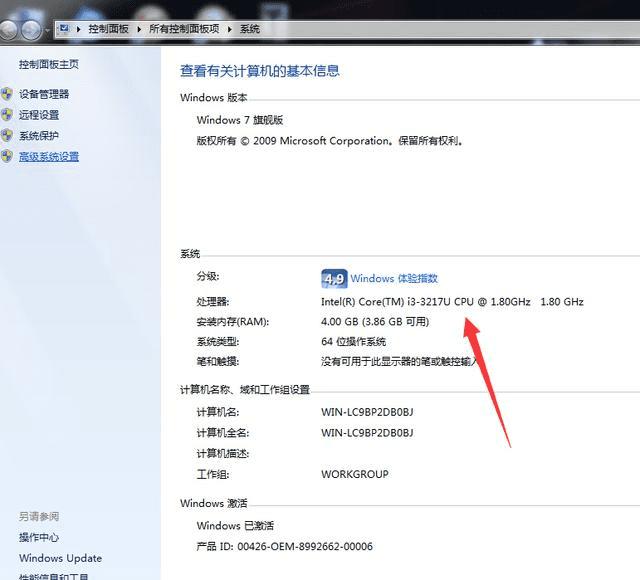Image resolution: width=640 pixels, height=580 pixels.
Task: Click WORKGROUP value
Action: click(355, 474)
